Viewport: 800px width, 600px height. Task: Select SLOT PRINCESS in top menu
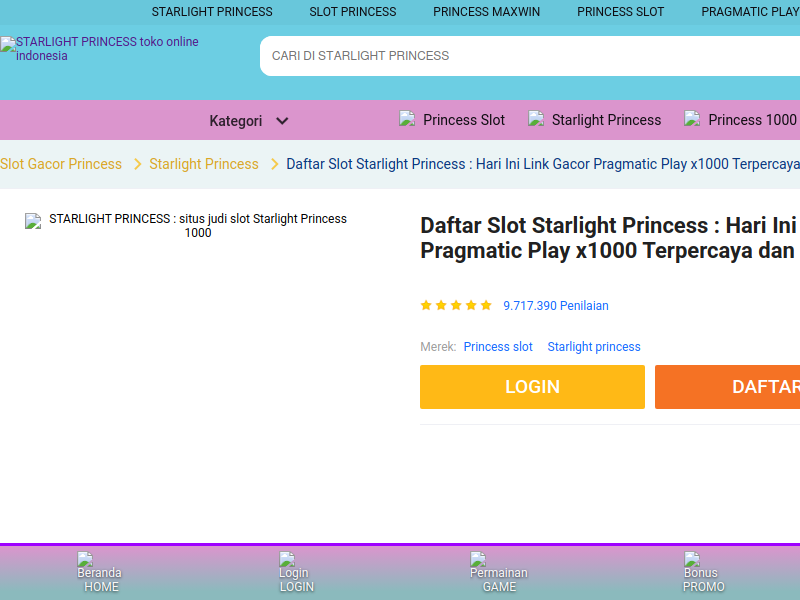(x=353, y=12)
